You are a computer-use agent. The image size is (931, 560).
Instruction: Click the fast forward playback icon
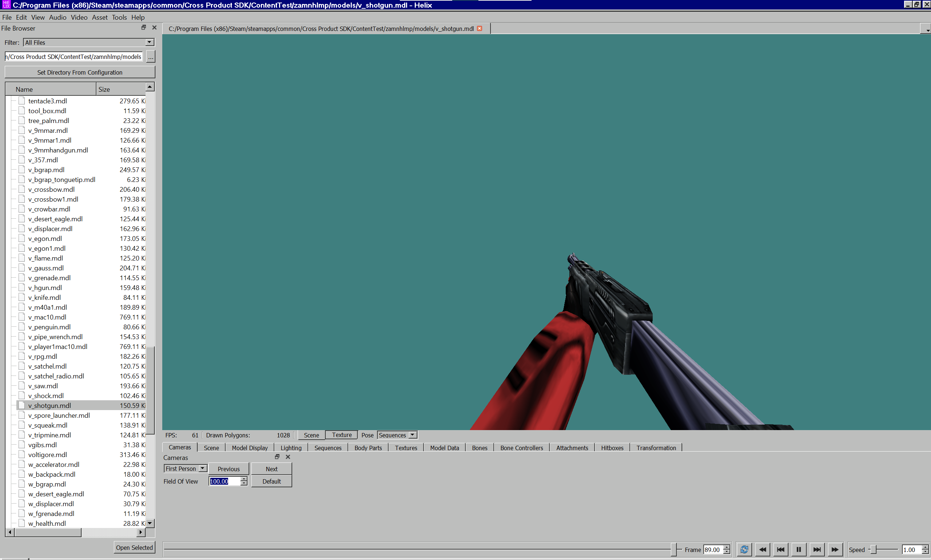tap(835, 549)
